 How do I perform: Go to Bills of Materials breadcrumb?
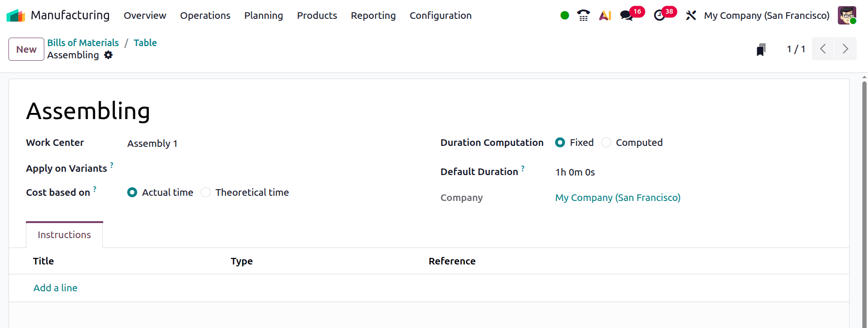pyautogui.click(x=83, y=43)
